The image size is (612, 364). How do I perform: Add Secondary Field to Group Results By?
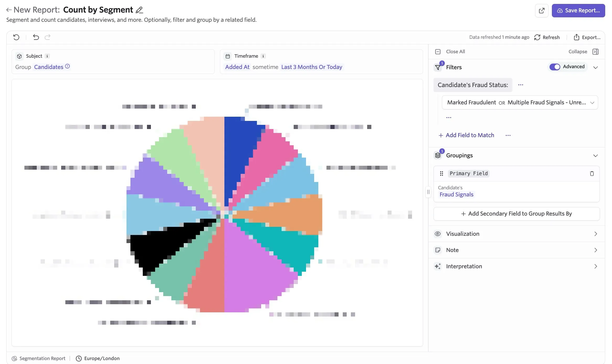click(x=516, y=214)
